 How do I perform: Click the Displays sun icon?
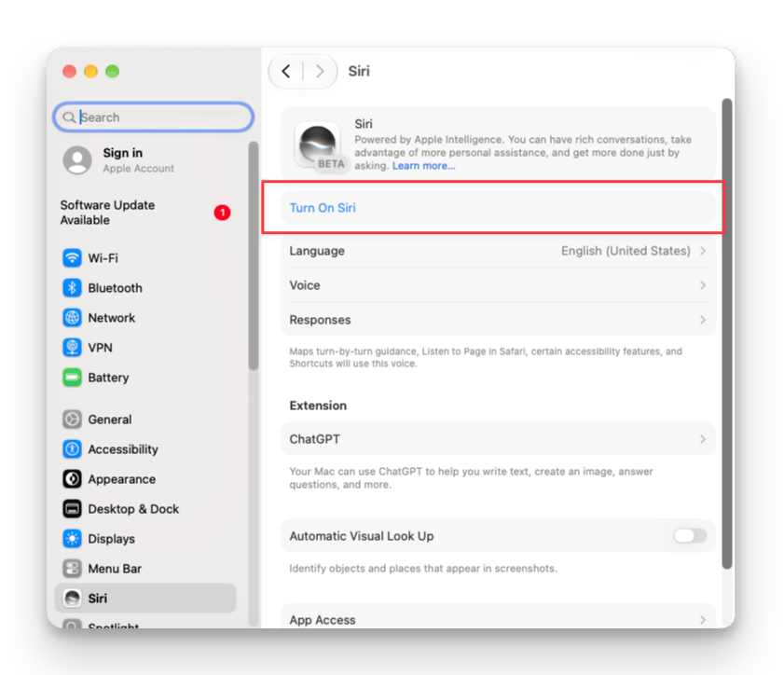72,539
